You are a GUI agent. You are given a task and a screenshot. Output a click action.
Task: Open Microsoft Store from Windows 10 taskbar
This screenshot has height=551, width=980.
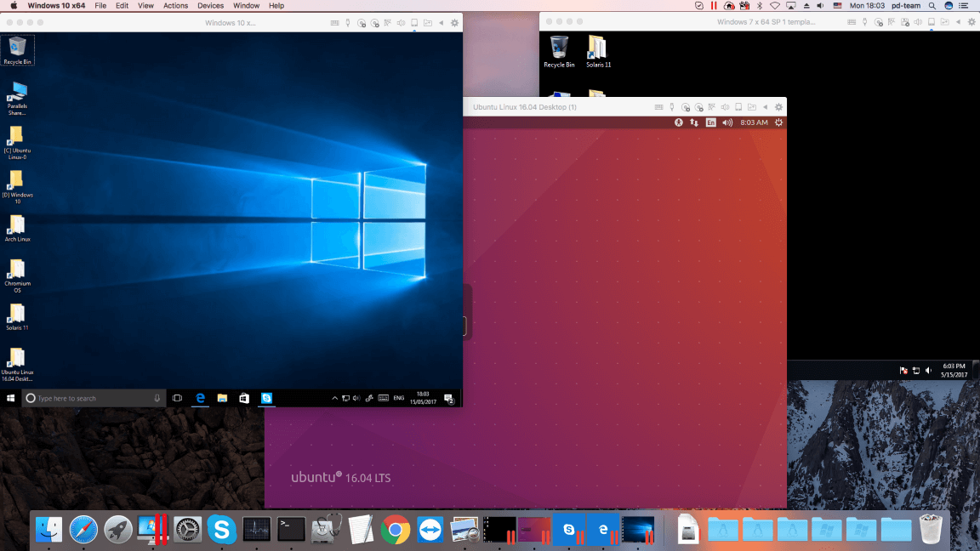[x=244, y=398]
